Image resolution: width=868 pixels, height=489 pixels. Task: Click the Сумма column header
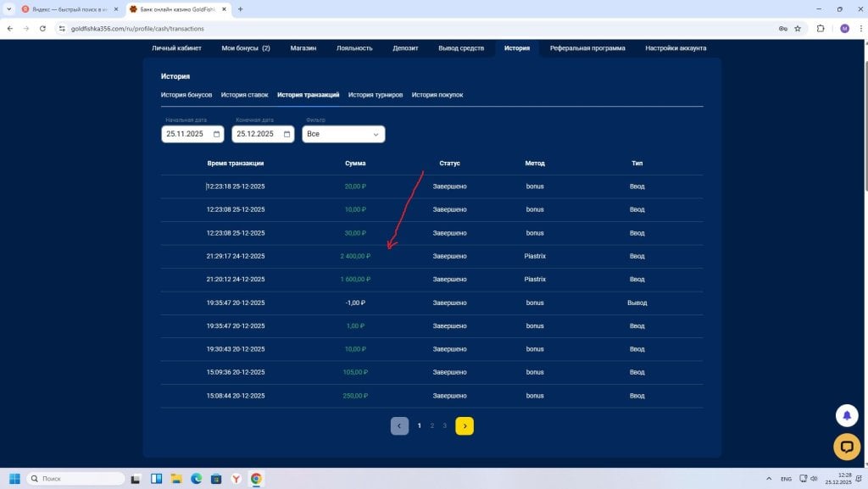[x=355, y=164]
